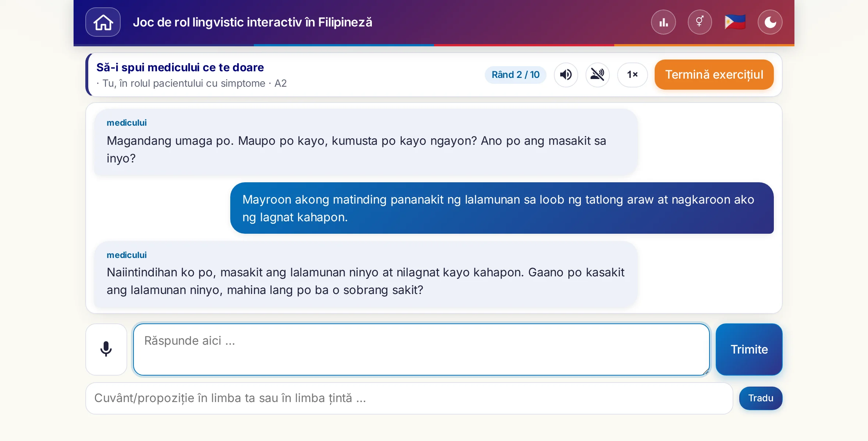The width and height of the screenshot is (868, 441).
Task: Click the Tradu translate button
Action: pyautogui.click(x=761, y=398)
